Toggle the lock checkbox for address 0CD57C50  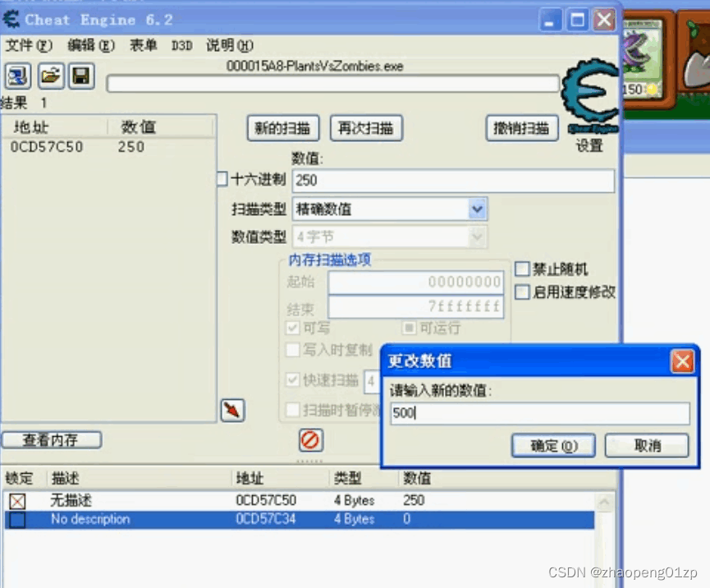point(18,501)
